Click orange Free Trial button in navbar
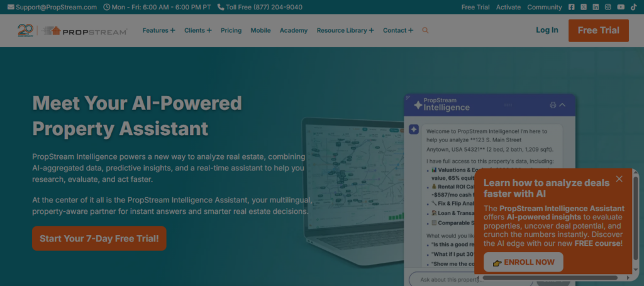 click(x=599, y=30)
